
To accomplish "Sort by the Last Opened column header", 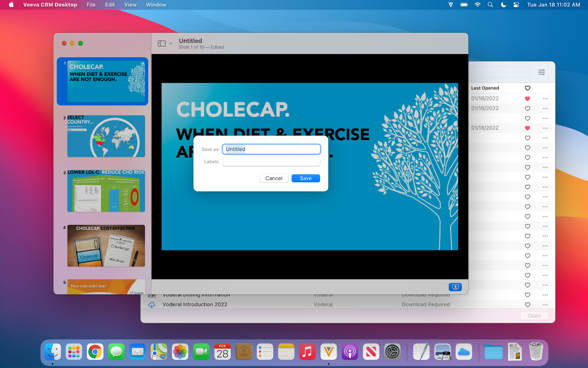I will click(x=485, y=88).
